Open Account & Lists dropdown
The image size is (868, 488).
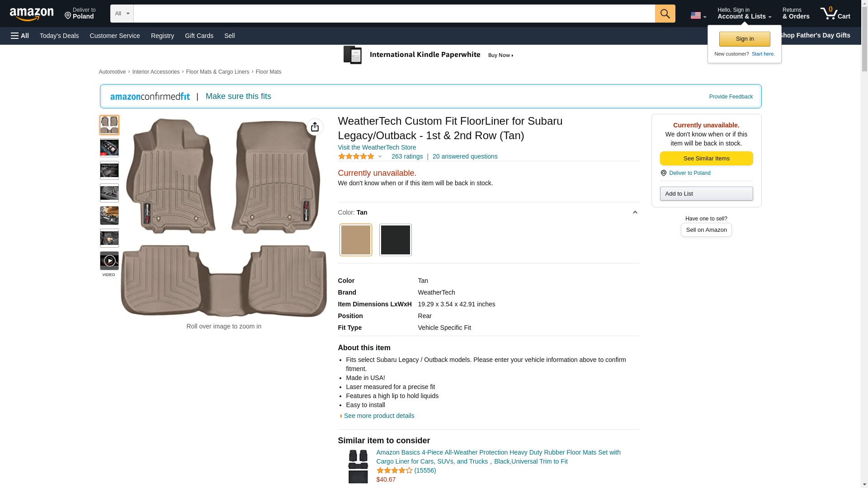pos(744,14)
